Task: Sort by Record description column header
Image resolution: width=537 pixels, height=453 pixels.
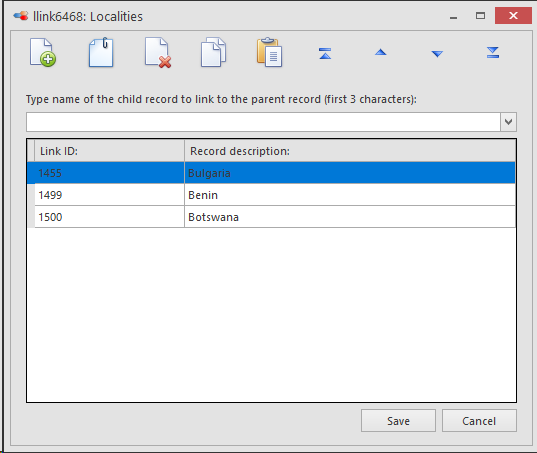Action: pyautogui.click(x=350, y=151)
